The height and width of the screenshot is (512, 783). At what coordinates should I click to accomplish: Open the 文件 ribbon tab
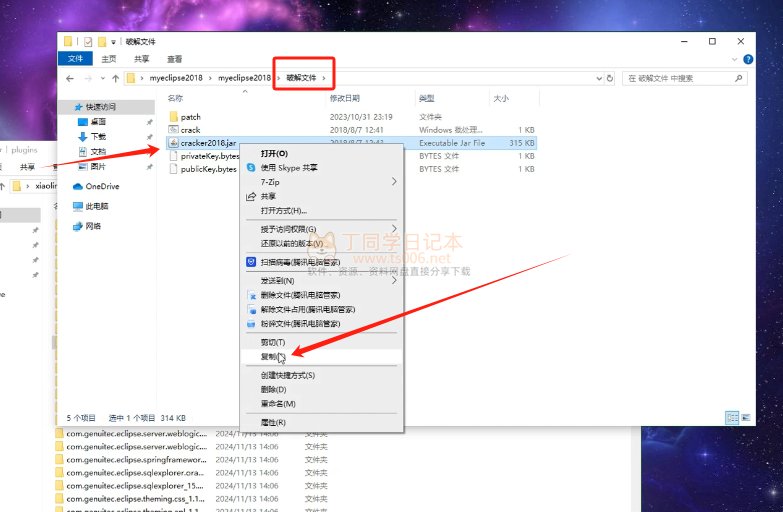click(75, 59)
